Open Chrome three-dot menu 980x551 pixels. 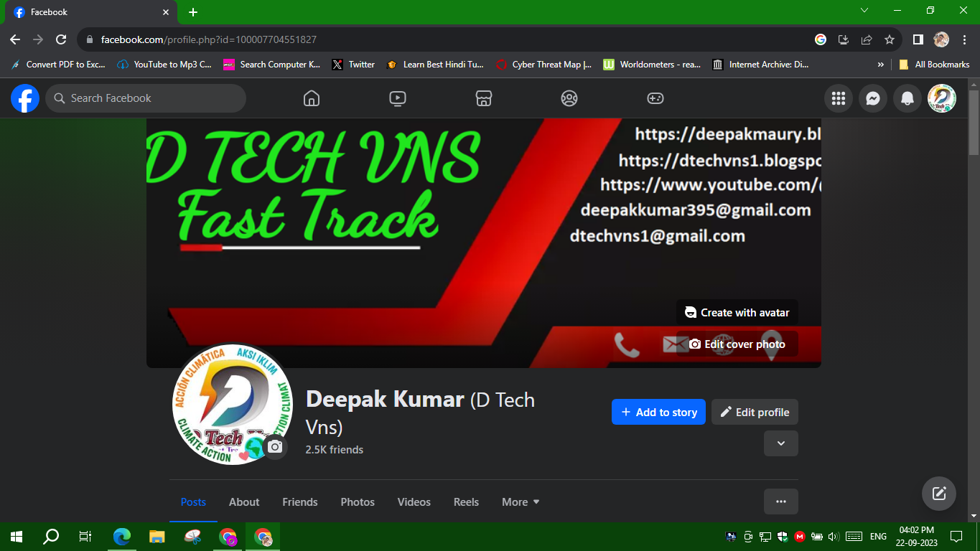tap(965, 39)
